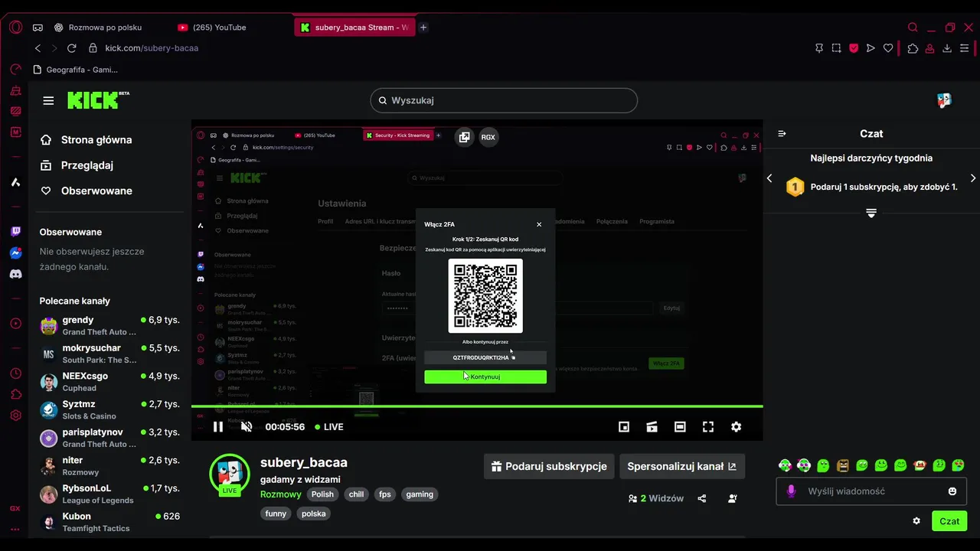Open the emoji picker in chat

[x=952, y=491]
